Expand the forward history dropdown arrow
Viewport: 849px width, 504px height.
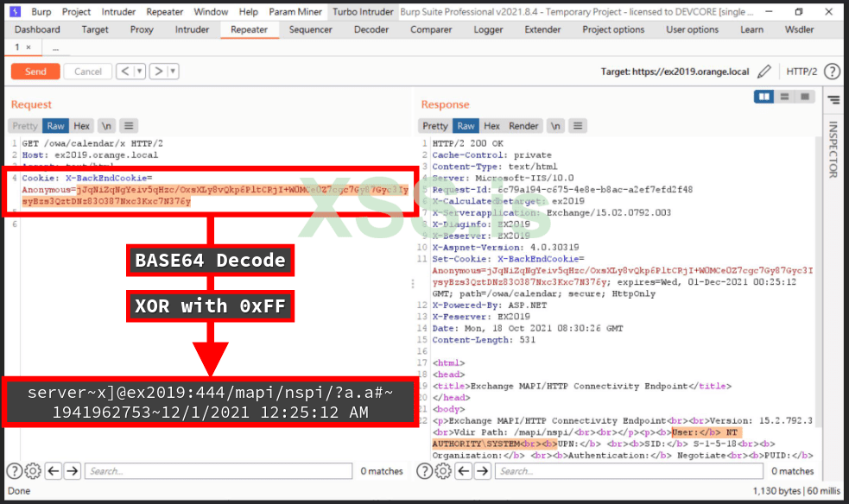tap(173, 72)
